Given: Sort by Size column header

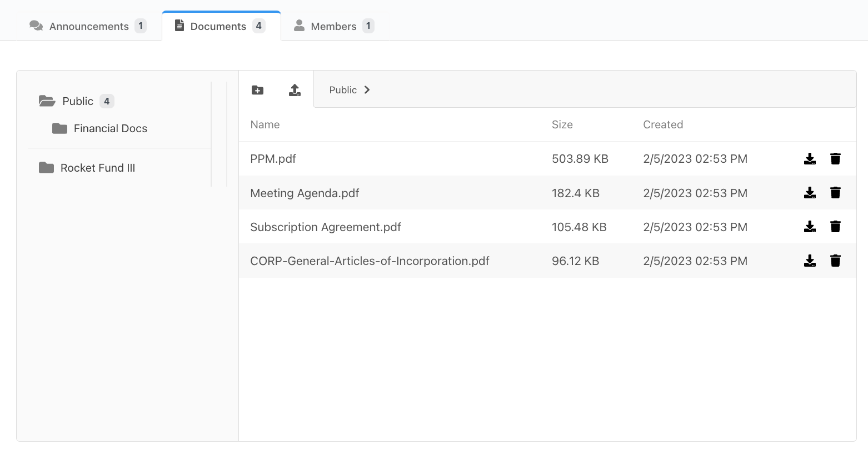Looking at the screenshot, I should (x=562, y=124).
